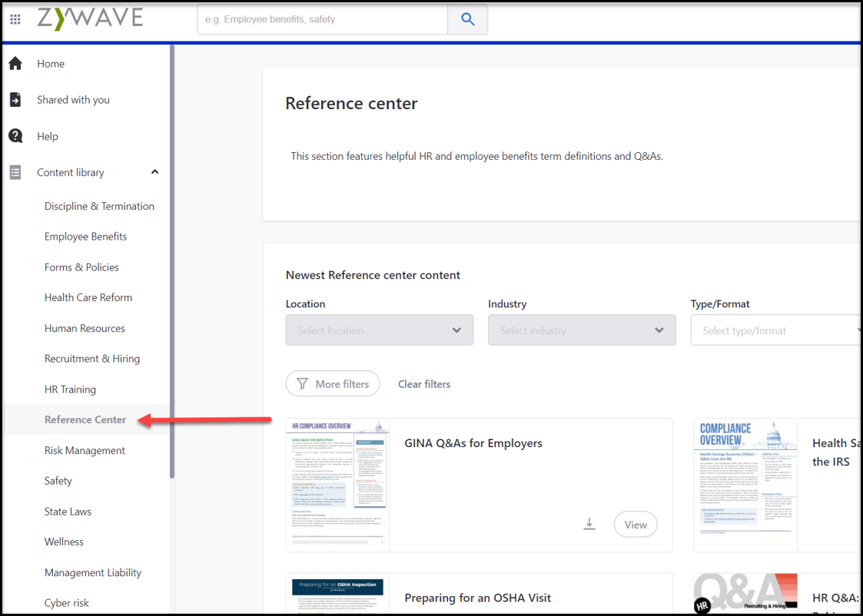This screenshot has height=616, width=863.
Task: Select Employee Benefits from sidebar
Action: [85, 236]
